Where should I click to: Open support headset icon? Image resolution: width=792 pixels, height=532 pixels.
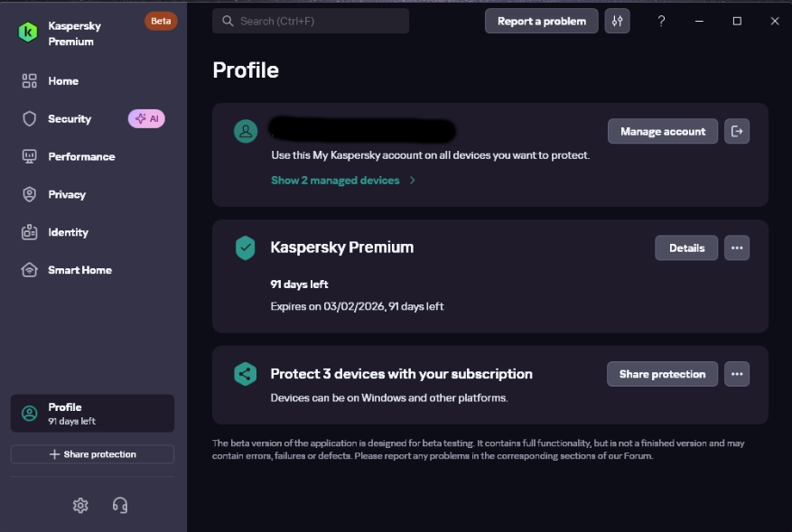point(120,505)
